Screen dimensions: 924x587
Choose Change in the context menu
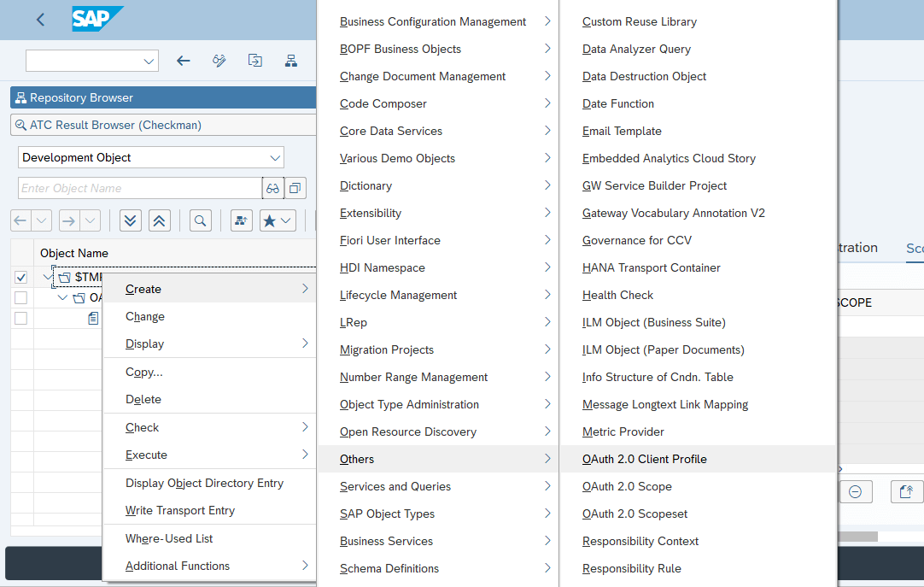[210, 316]
